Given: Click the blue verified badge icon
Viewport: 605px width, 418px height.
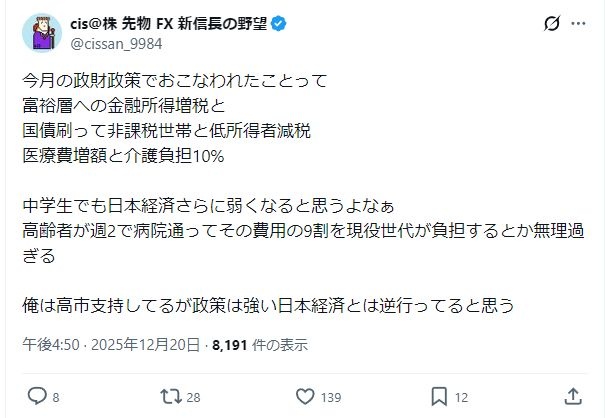Looking at the screenshot, I should point(279,23).
